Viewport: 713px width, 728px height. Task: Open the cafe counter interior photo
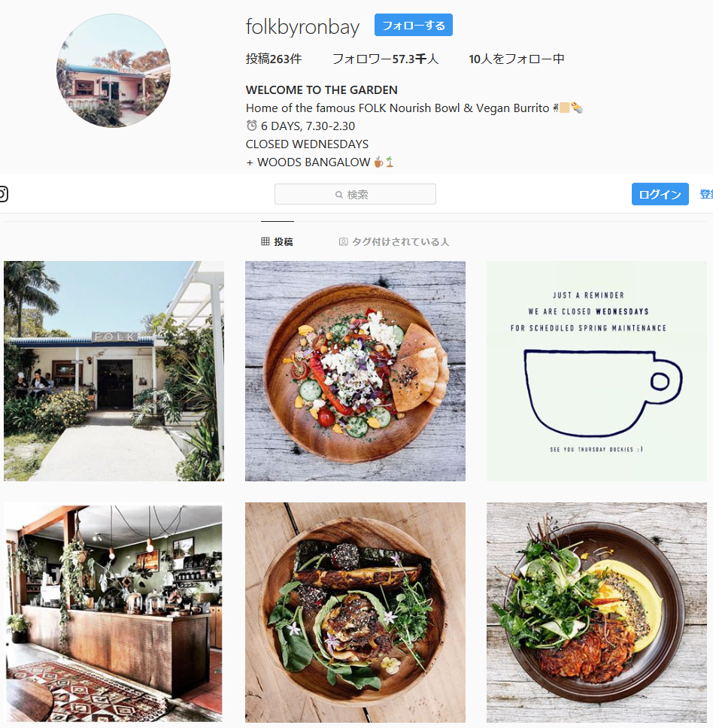(x=114, y=612)
